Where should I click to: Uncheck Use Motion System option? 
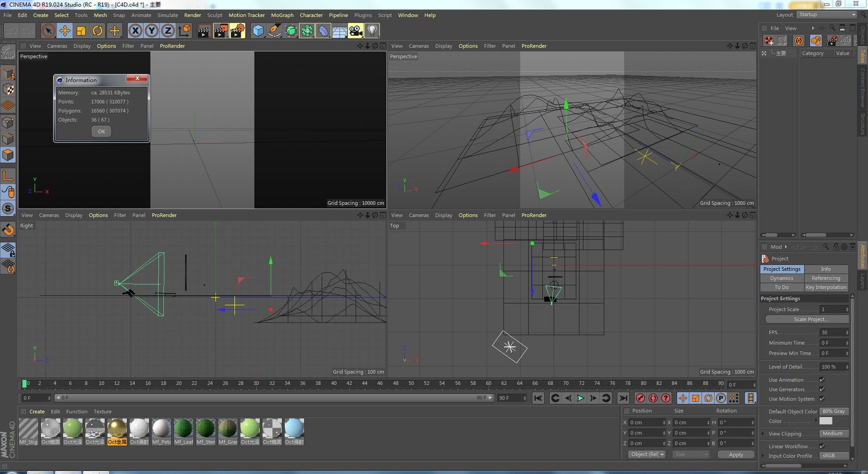822,399
